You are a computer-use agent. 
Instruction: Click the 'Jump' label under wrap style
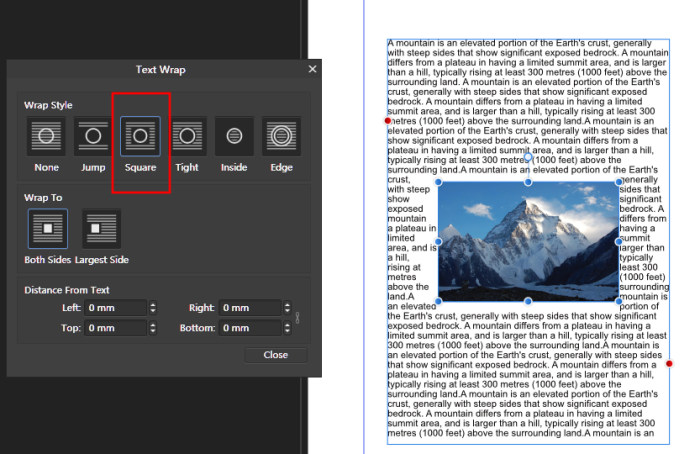click(x=93, y=167)
